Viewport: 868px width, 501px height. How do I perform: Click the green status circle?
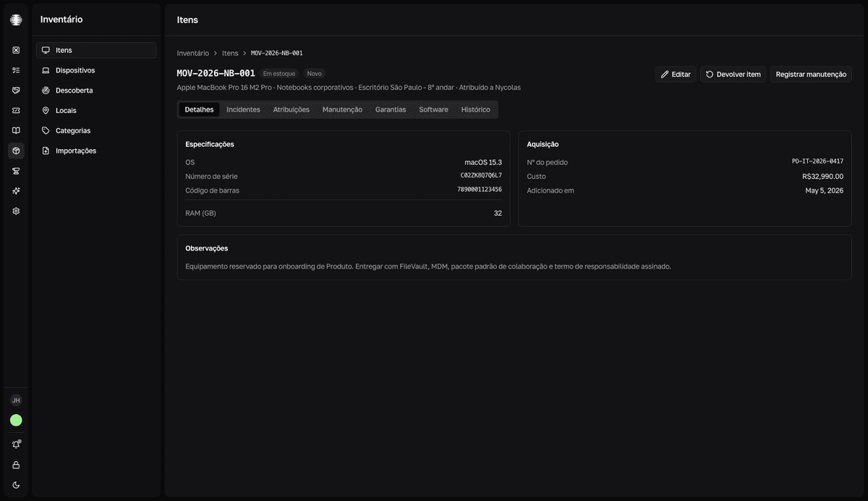(x=16, y=420)
